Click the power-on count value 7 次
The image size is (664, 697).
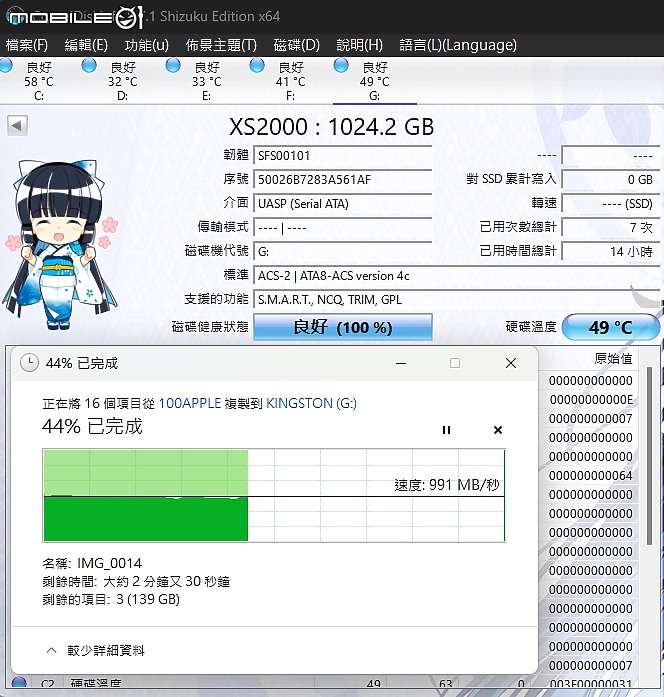[x=611, y=228]
